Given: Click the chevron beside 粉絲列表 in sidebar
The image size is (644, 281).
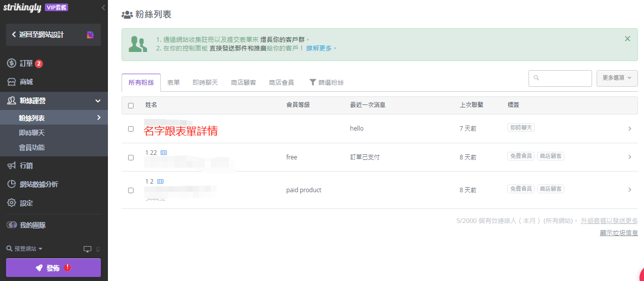Looking at the screenshot, I should [99, 118].
